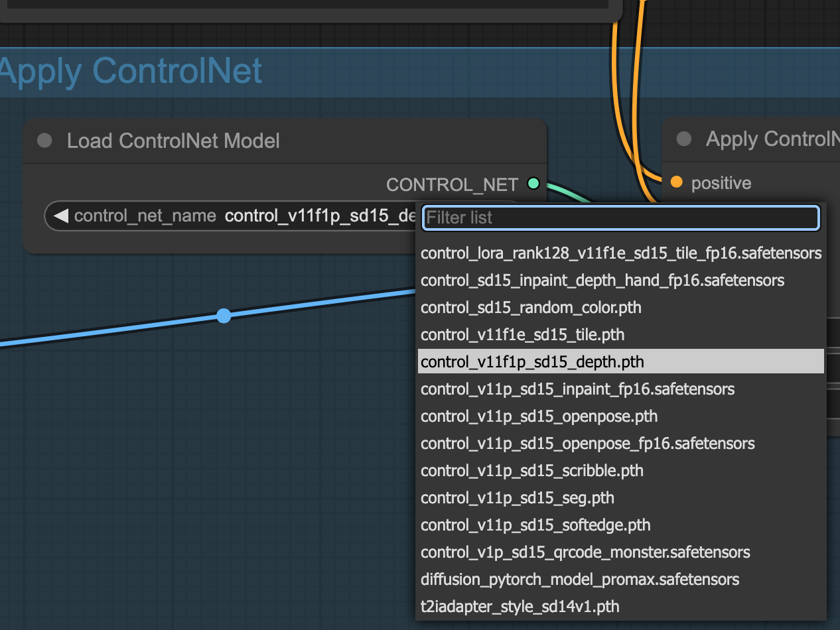
Task: Click the blue link midpoint marker
Action: click(224, 316)
